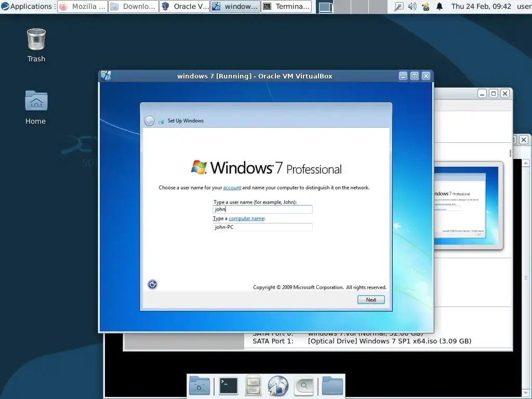Click the show desktop icon in the dock

[199, 386]
